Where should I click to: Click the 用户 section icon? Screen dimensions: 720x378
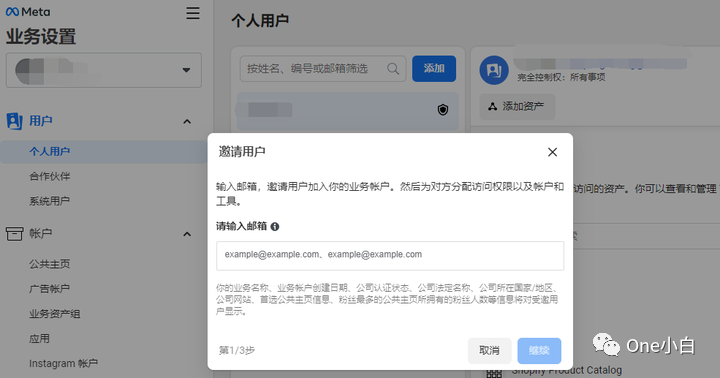point(14,121)
